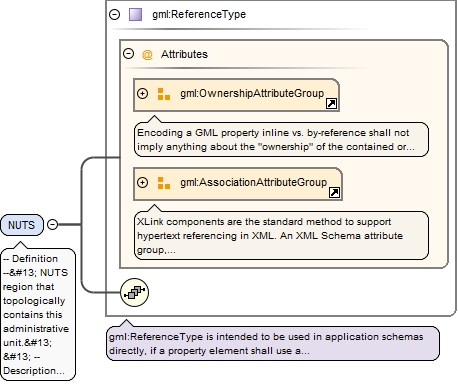Click the purple complex type icon
Viewport: 458px width, 384px height.
[135, 15]
